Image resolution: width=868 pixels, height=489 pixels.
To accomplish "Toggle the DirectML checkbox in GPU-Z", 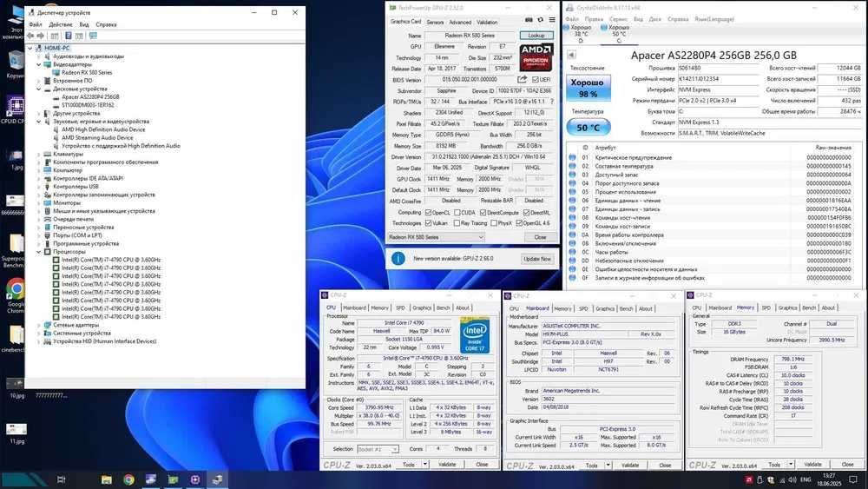I will point(527,213).
